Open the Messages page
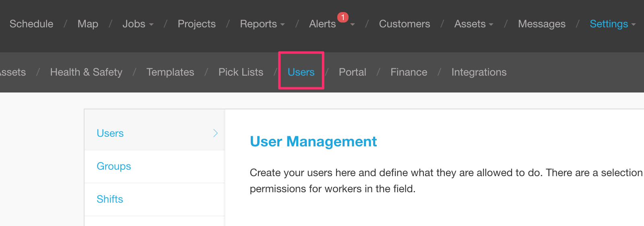This screenshot has height=226, width=644. 542,24
